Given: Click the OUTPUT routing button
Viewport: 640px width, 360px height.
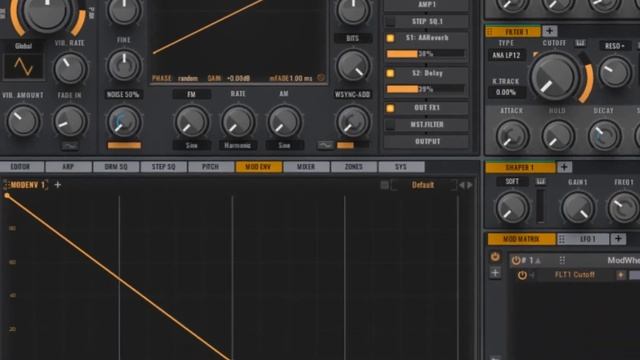Looking at the screenshot, I should pyautogui.click(x=427, y=141).
